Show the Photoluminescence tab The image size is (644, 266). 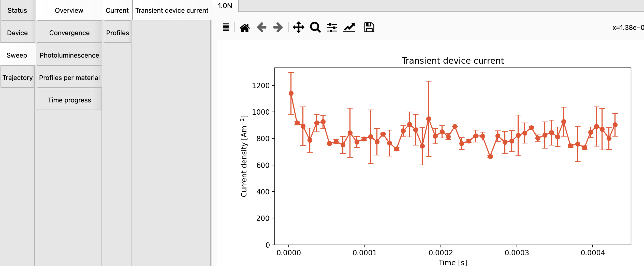pyautogui.click(x=69, y=55)
